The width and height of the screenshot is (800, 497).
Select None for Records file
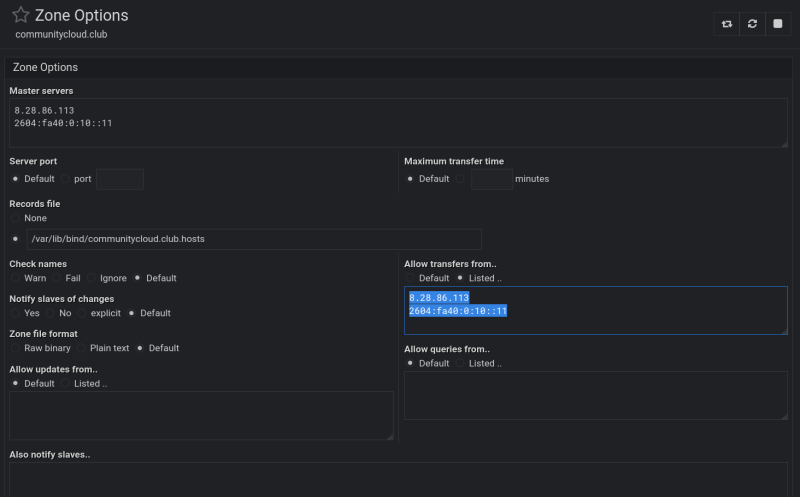[15, 218]
